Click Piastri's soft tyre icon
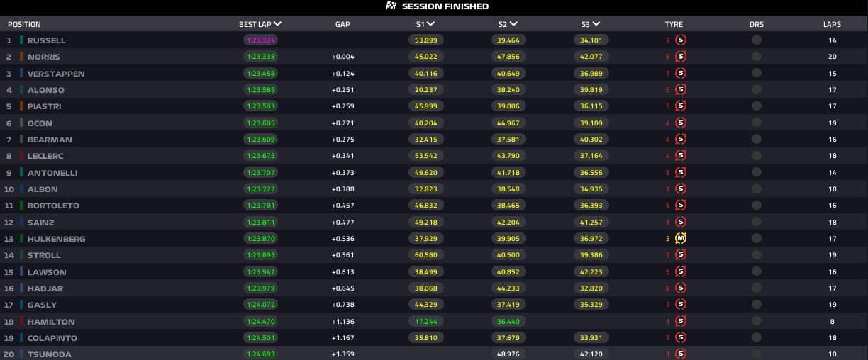The width and height of the screenshot is (868, 360). (x=681, y=106)
